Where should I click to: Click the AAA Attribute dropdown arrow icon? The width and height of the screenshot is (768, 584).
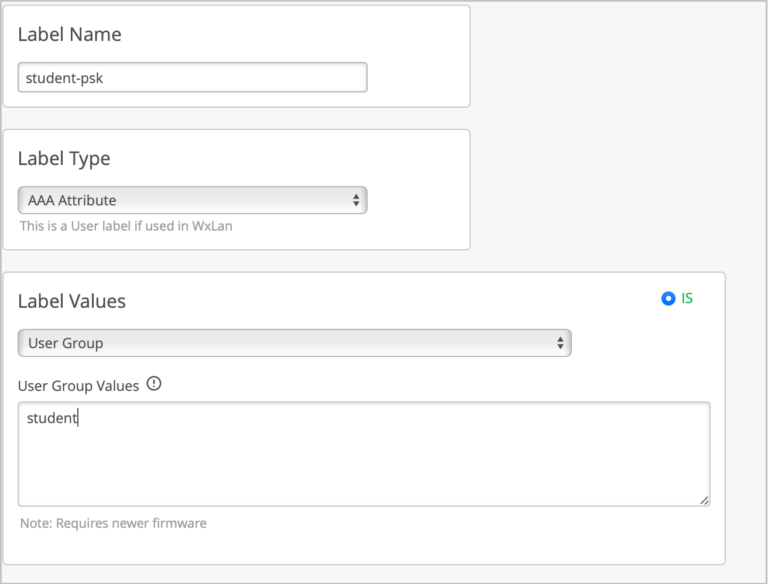[356, 200]
